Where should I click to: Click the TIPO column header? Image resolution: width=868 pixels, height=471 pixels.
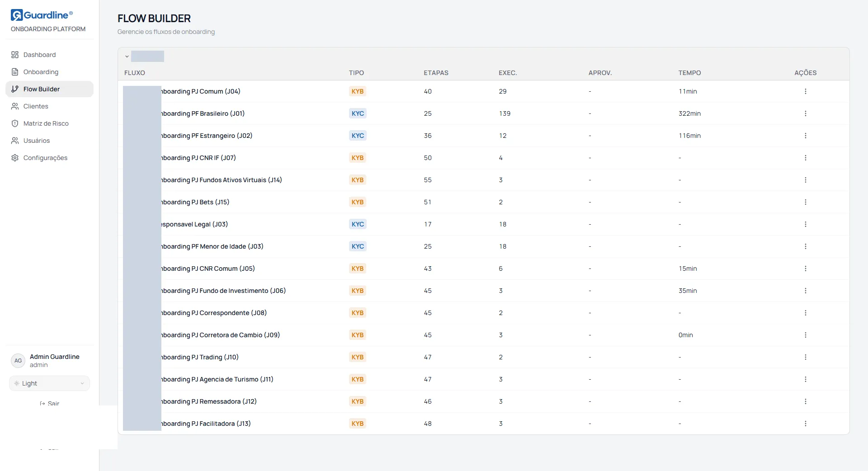(x=356, y=73)
